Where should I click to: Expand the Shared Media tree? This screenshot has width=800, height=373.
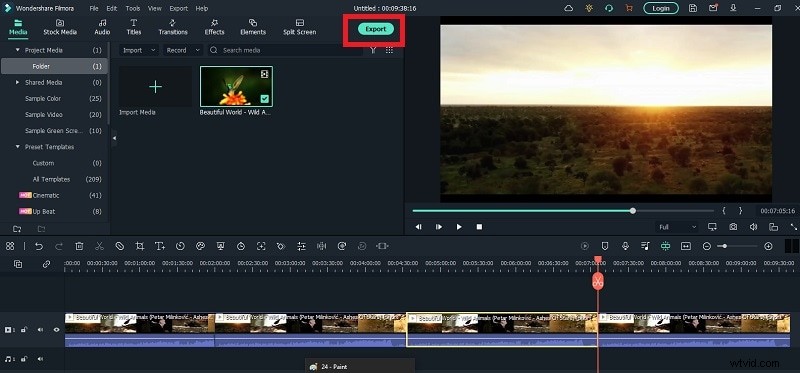[18, 82]
